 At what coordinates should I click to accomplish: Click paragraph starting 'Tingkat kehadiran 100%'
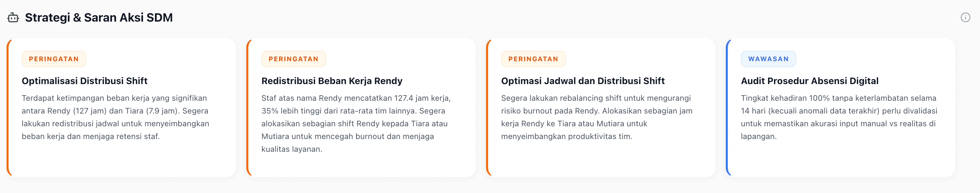click(839, 117)
